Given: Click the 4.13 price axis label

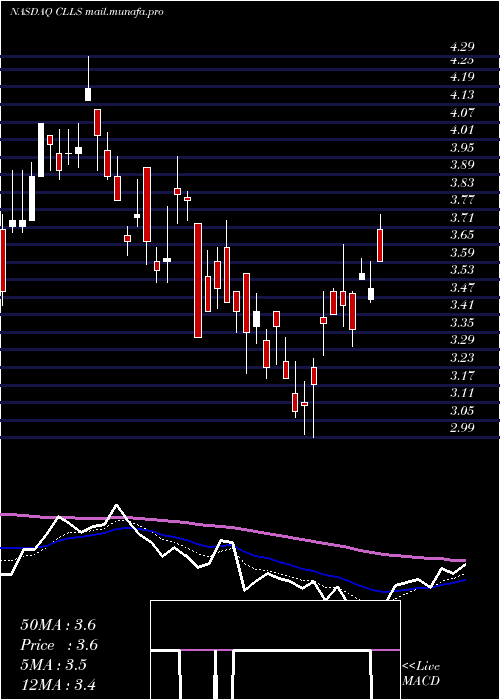Looking at the screenshot, I should click(462, 95).
